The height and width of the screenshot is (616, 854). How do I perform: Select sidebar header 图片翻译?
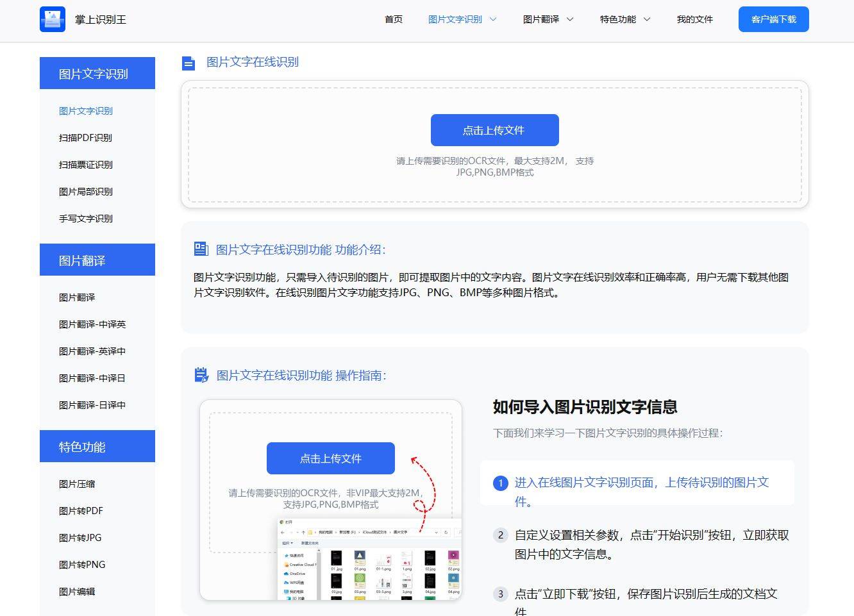pyautogui.click(x=97, y=260)
